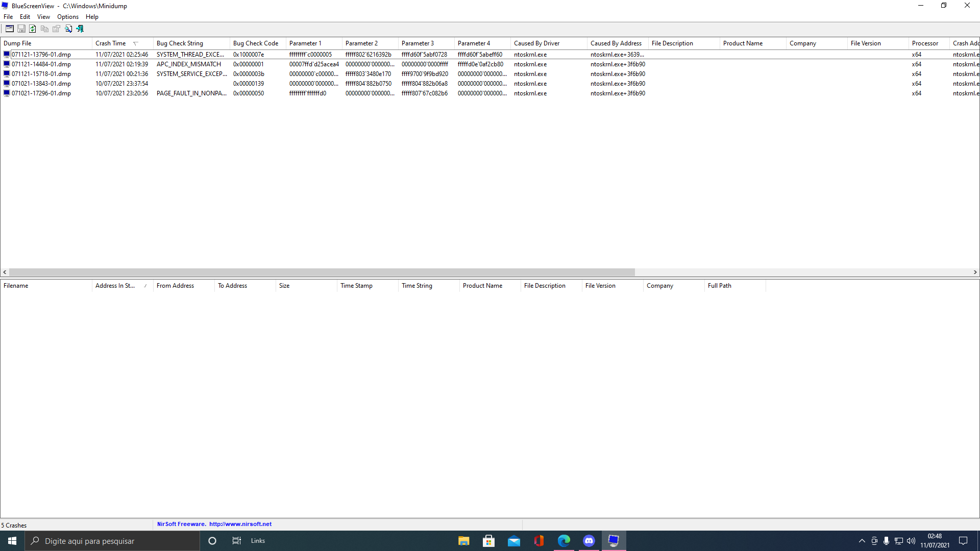Click the Meet Now tray icon

point(874,541)
